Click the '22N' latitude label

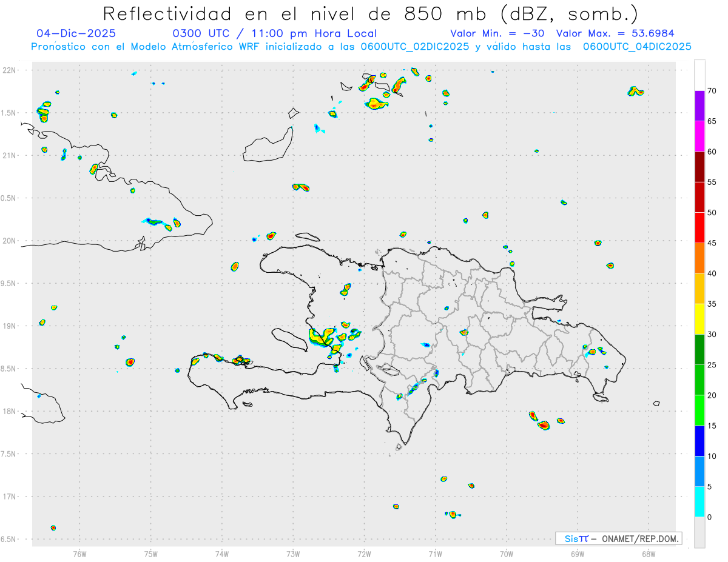pos(9,70)
